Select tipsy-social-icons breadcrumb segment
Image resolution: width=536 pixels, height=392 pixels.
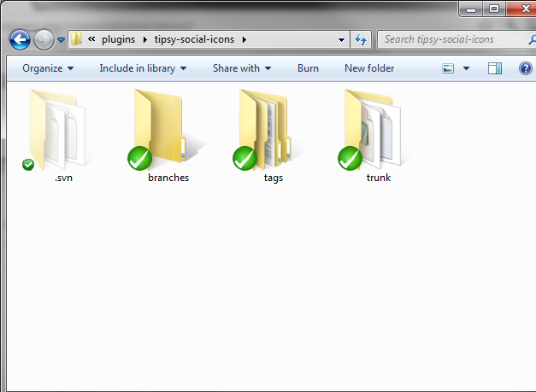(194, 39)
